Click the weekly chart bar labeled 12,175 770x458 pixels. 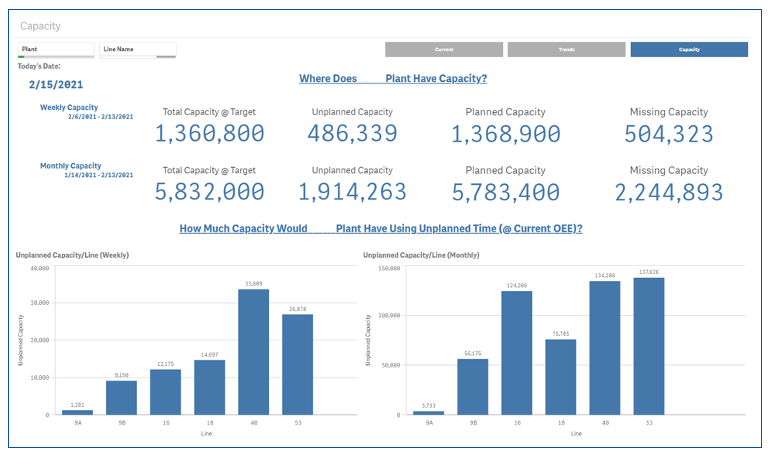pos(165,392)
